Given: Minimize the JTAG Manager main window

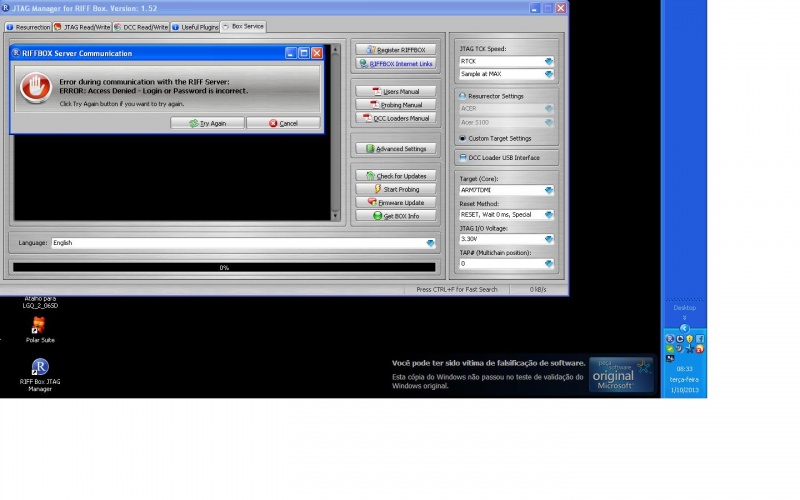Looking at the screenshot, I should coord(534,8).
